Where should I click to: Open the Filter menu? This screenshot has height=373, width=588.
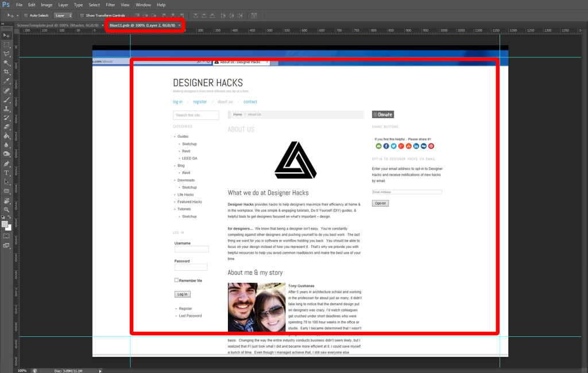click(x=110, y=5)
